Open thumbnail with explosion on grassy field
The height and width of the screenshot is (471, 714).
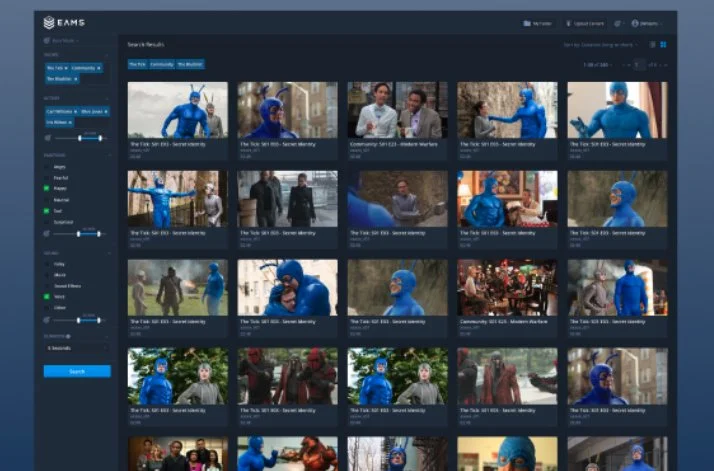178,288
